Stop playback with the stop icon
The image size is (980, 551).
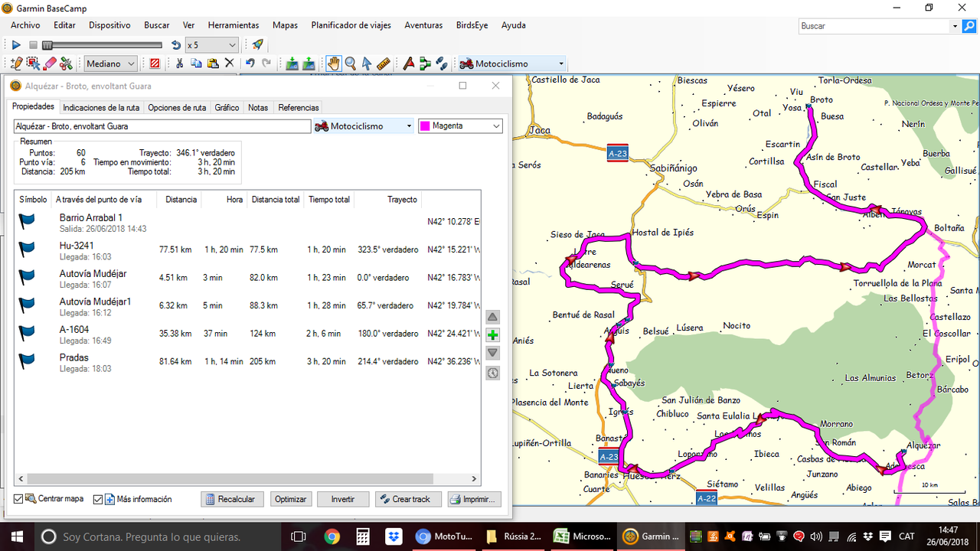(33, 45)
